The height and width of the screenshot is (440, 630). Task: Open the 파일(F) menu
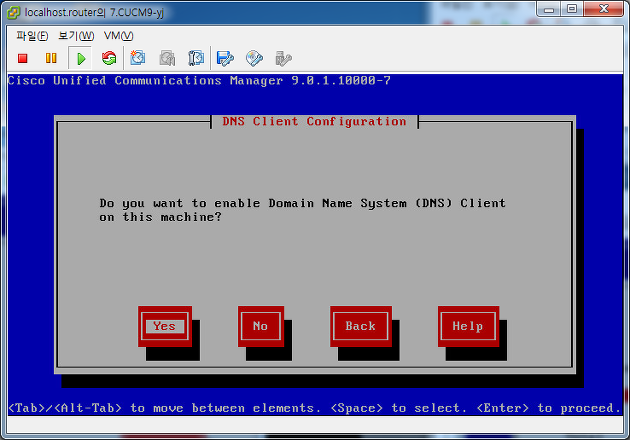point(32,36)
